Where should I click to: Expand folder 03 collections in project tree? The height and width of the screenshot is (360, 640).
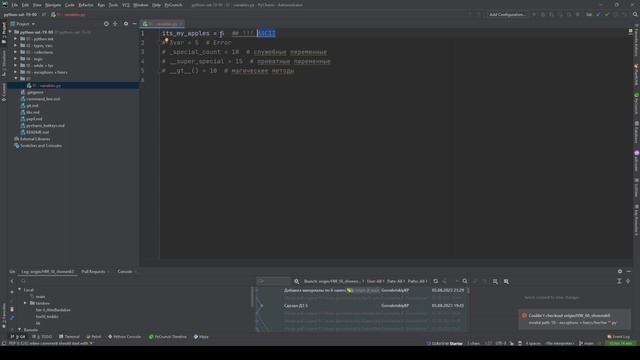coord(16,52)
